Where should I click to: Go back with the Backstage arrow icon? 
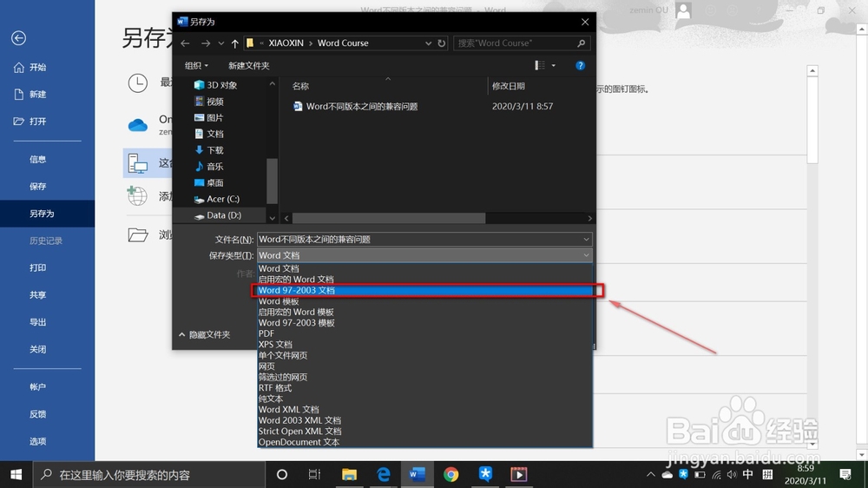coord(18,37)
